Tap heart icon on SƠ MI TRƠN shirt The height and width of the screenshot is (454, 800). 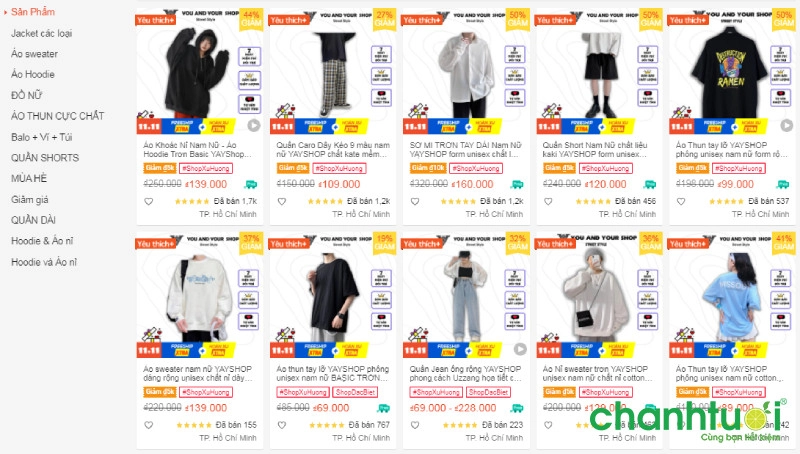[415, 201]
